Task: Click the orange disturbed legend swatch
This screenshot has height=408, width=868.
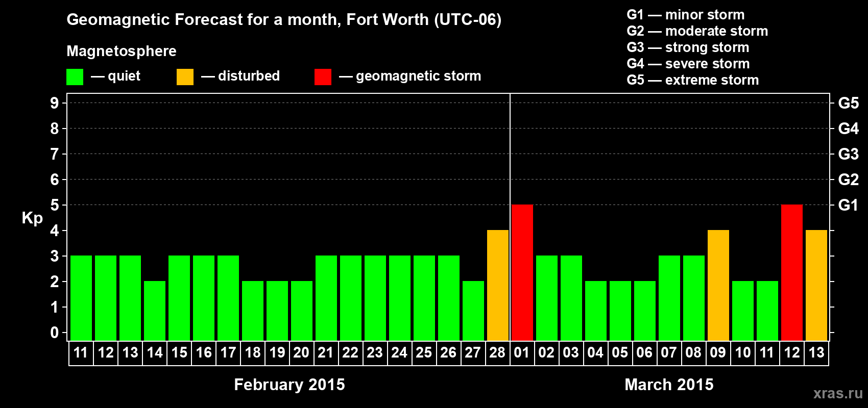Action: 185,77
